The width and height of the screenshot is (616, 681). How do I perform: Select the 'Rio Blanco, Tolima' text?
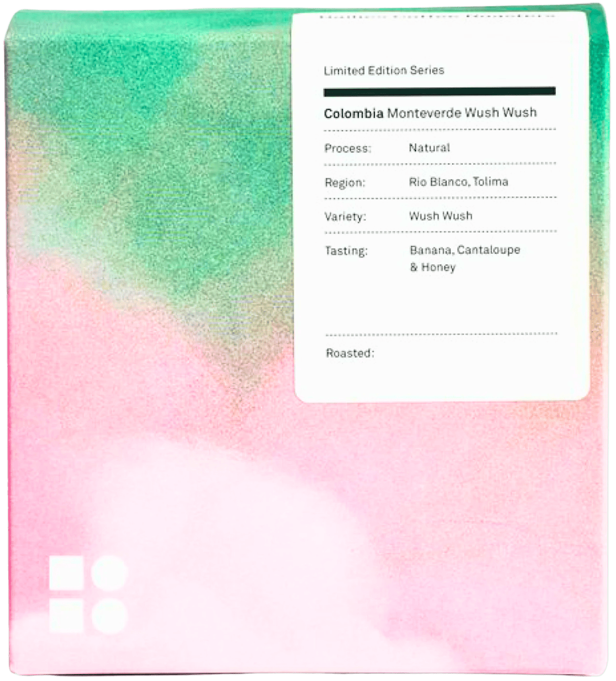pyautogui.click(x=458, y=182)
